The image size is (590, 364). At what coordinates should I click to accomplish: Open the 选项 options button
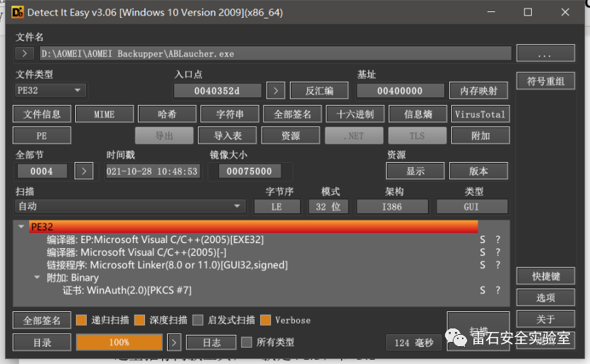tap(546, 297)
